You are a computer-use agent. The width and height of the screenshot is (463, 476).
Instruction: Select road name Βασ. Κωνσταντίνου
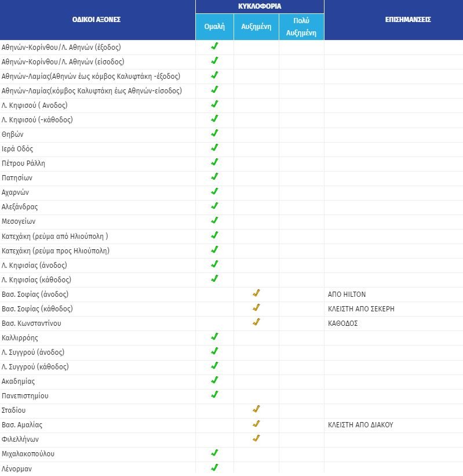31,324
